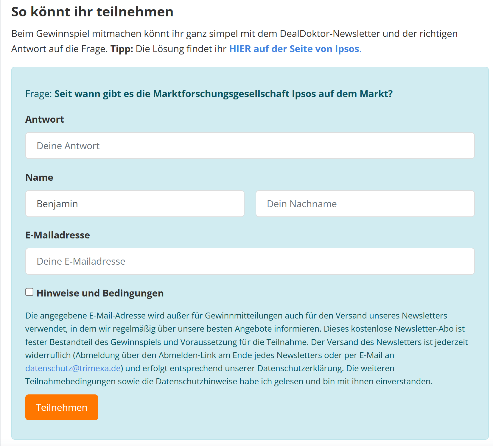Tick the Hinweise und Bedingungen checkbox
Image resolution: width=493 pixels, height=448 pixels.
[29, 292]
